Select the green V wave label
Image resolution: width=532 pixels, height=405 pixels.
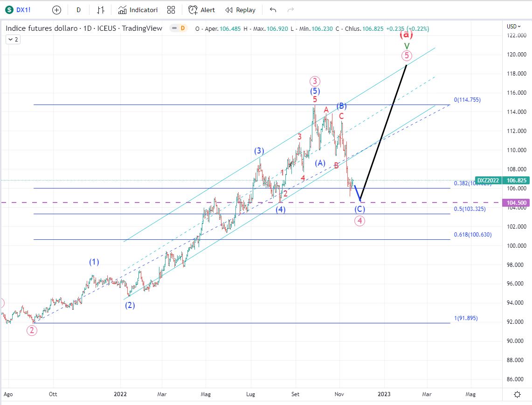[x=407, y=46]
